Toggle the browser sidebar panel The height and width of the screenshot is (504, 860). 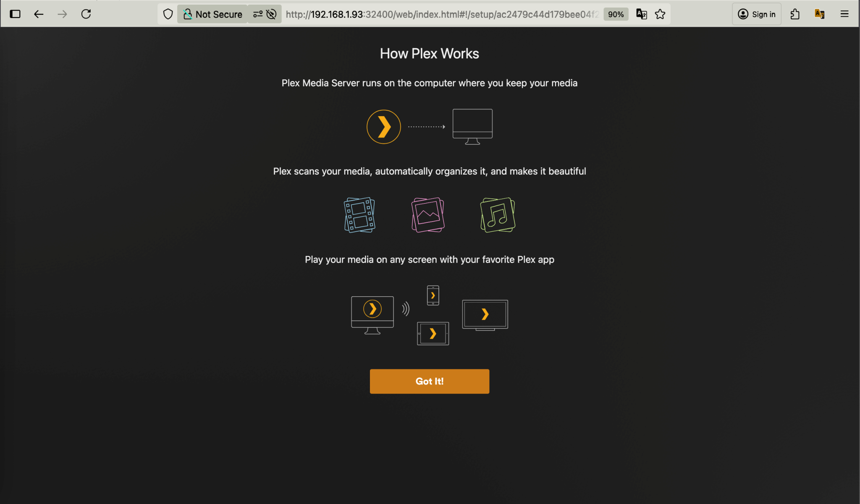pos(15,14)
